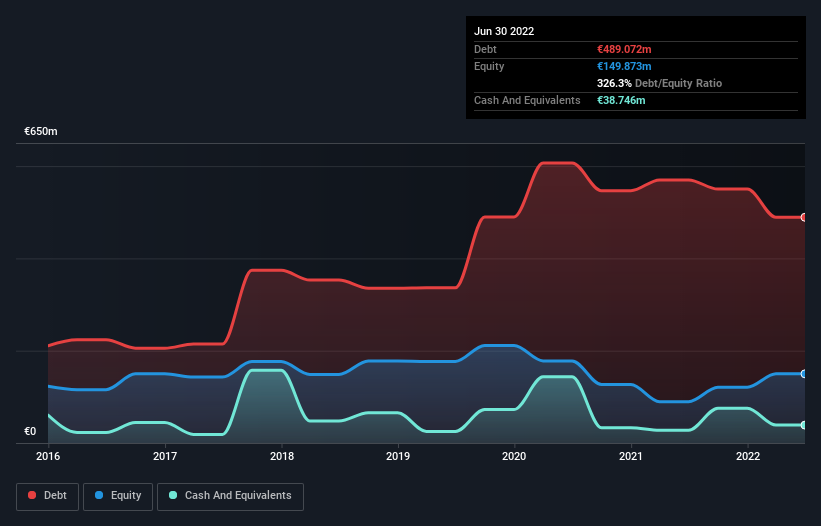The height and width of the screenshot is (526, 821).
Task: Click Cash And Equivalents label in tooltip
Action: [527, 100]
